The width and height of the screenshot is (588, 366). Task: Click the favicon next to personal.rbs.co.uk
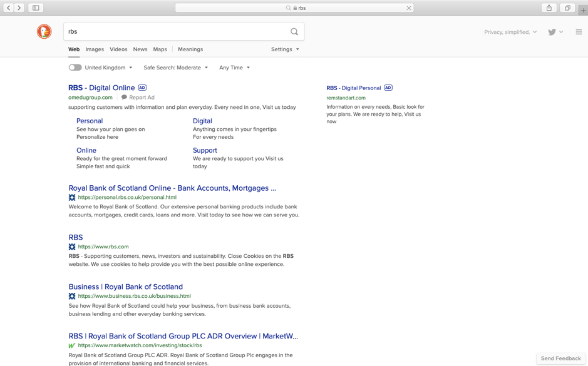click(72, 198)
